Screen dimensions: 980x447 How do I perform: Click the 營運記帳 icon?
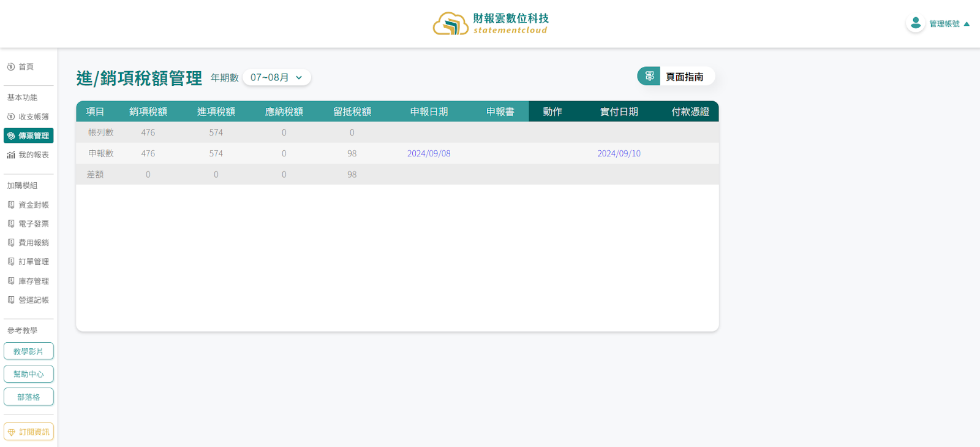click(x=11, y=300)
